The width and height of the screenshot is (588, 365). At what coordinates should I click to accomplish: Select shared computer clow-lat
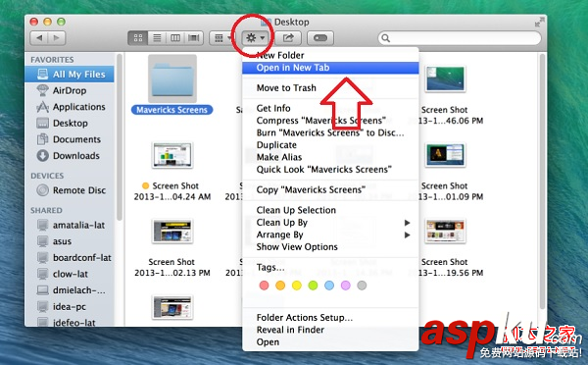point(70,274)
